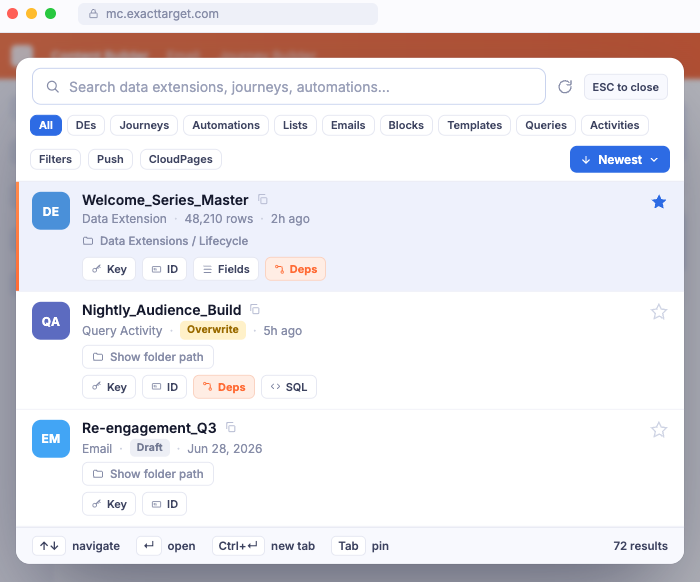Filter by Emails
The width and height of the screenshot is (700, 582).
tap(348, 125)
